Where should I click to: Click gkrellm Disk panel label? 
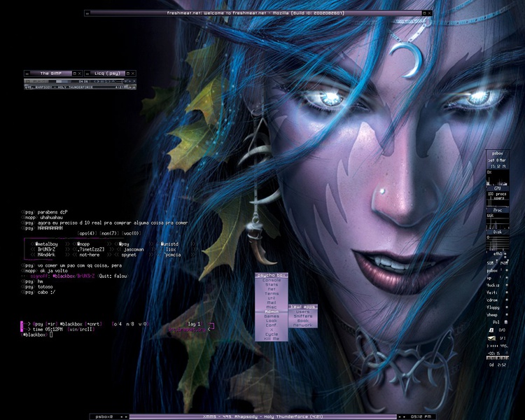pyautogui.click(x=498, y=232)
